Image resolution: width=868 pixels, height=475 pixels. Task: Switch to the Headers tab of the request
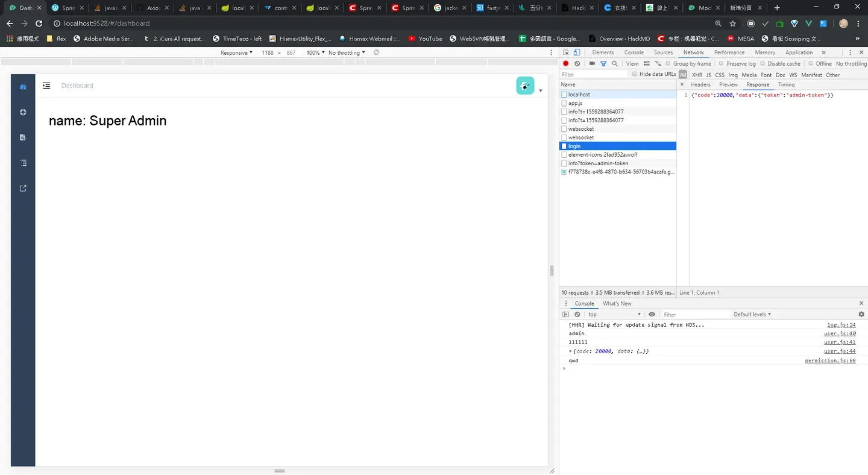[700, 84]
